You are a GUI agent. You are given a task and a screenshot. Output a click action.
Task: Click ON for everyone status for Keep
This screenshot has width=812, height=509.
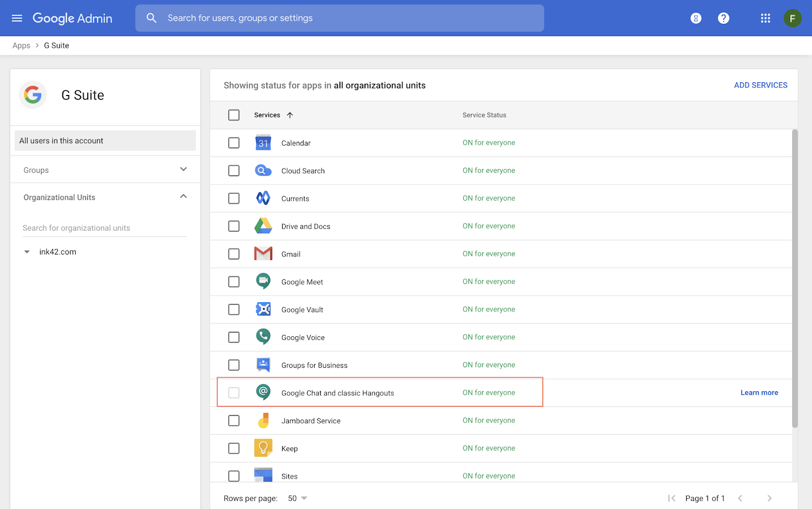click(x=489, y=448)
